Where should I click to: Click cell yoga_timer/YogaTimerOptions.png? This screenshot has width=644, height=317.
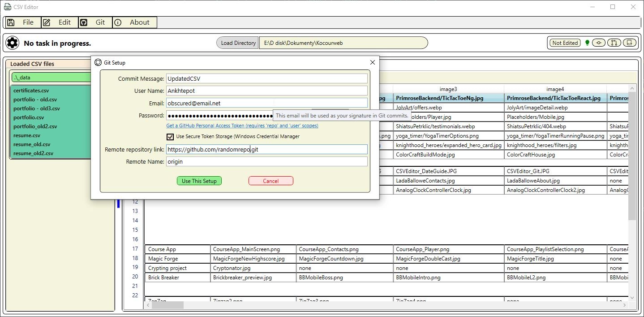tap(449, 136)
